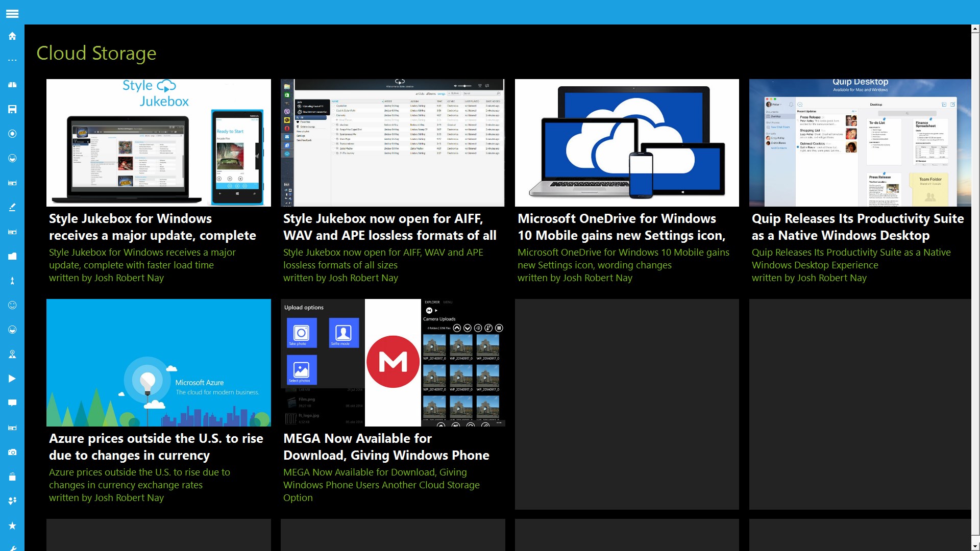Open the Style Jukebox AIFF WAV APE article

pos(389,227)
